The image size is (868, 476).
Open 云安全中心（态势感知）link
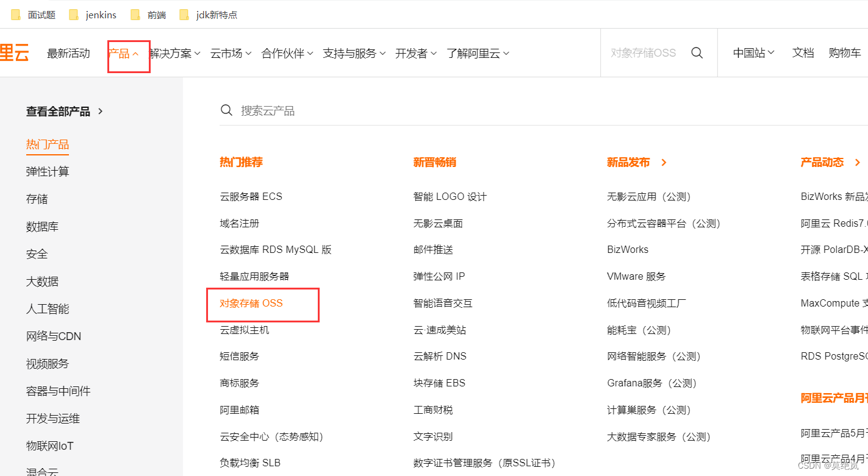coord(273,436)
